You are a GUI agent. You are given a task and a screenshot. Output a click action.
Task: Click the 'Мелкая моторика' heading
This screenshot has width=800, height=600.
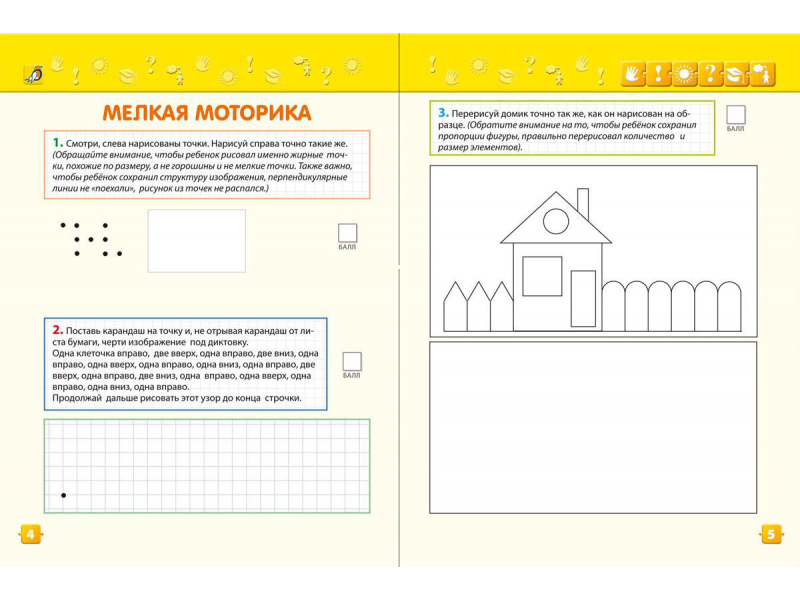206,111
